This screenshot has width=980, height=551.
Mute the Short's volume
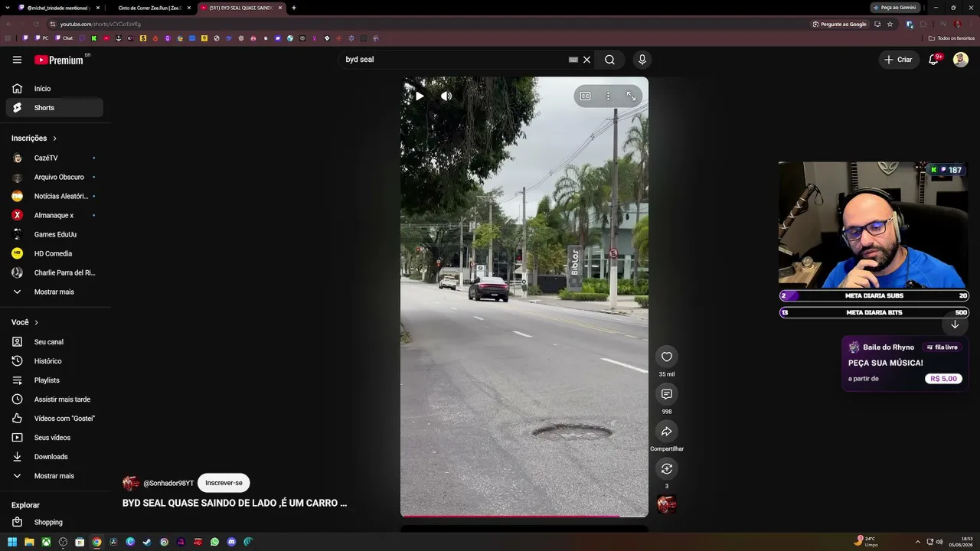[446, 96]
